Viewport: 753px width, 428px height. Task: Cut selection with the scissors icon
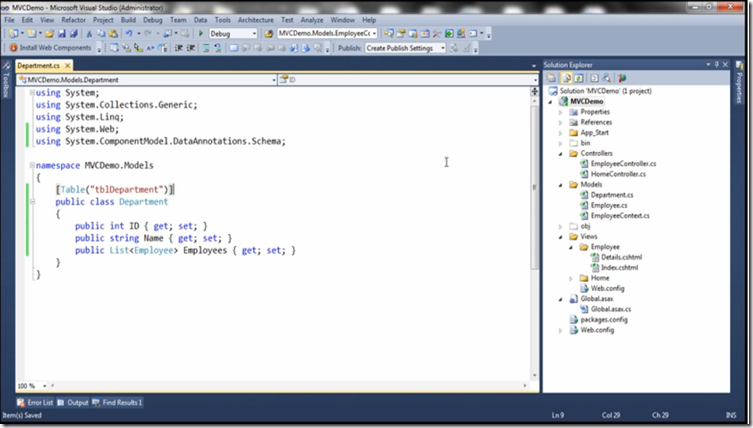[x=89, y=34]
